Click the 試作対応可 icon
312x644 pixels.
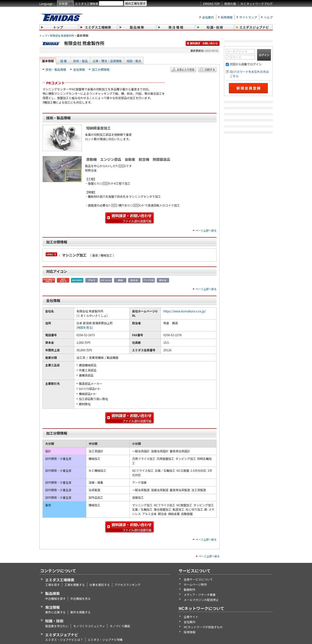pos(63,280)
